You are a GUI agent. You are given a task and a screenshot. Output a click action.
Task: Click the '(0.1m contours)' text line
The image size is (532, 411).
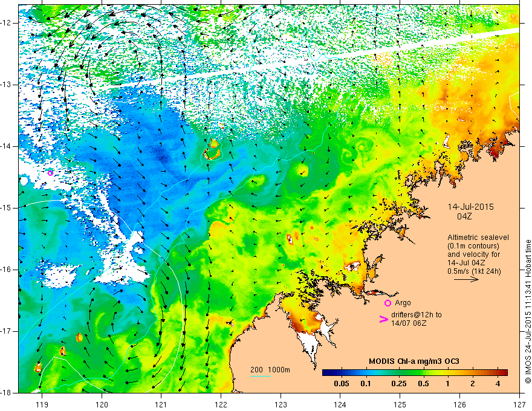[x=473, y=246]
